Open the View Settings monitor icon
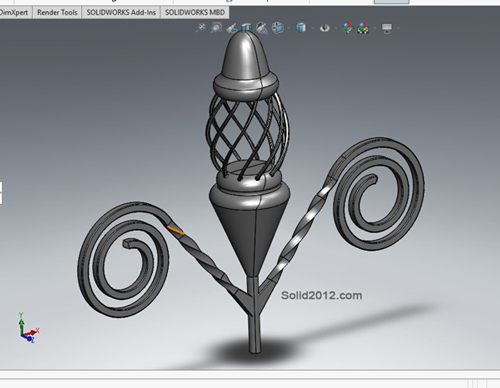 387,28
